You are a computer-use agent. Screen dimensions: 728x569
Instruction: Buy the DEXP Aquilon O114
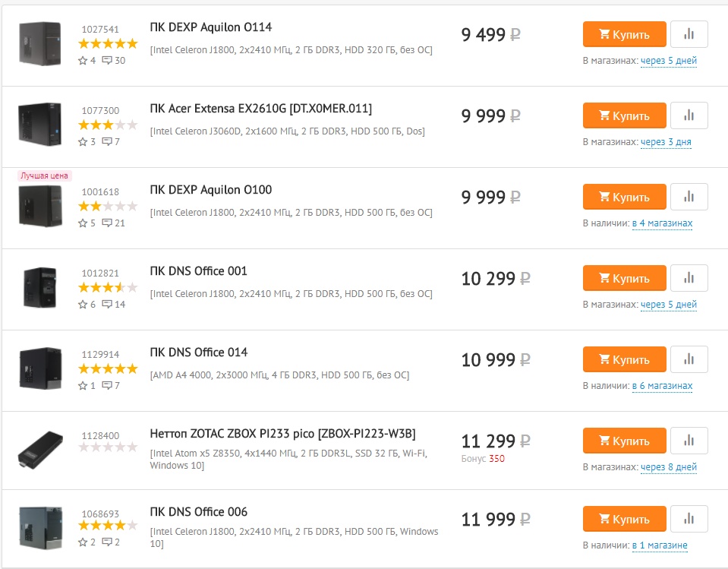tap(625, 34)
